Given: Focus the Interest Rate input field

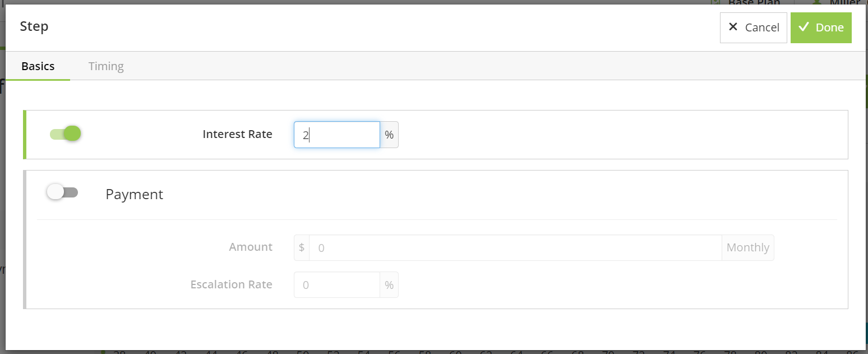Looking at the screenshot, I should 336,135.
